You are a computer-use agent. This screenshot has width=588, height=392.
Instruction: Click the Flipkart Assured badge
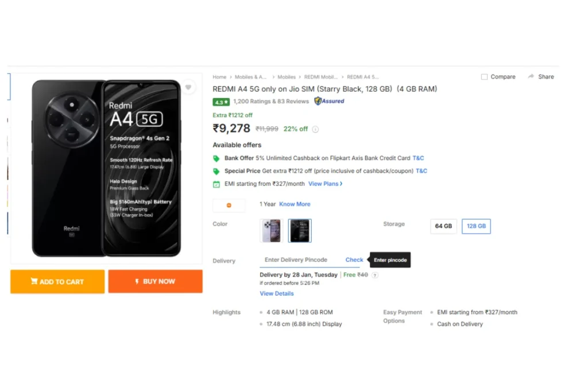329,101
